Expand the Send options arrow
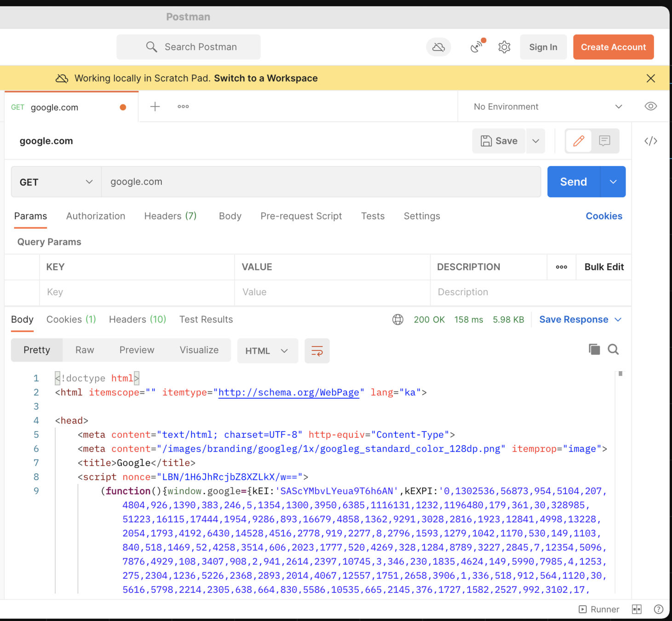Image resolution: width=672 pixels, height=621 pixels. coord(613,182)
